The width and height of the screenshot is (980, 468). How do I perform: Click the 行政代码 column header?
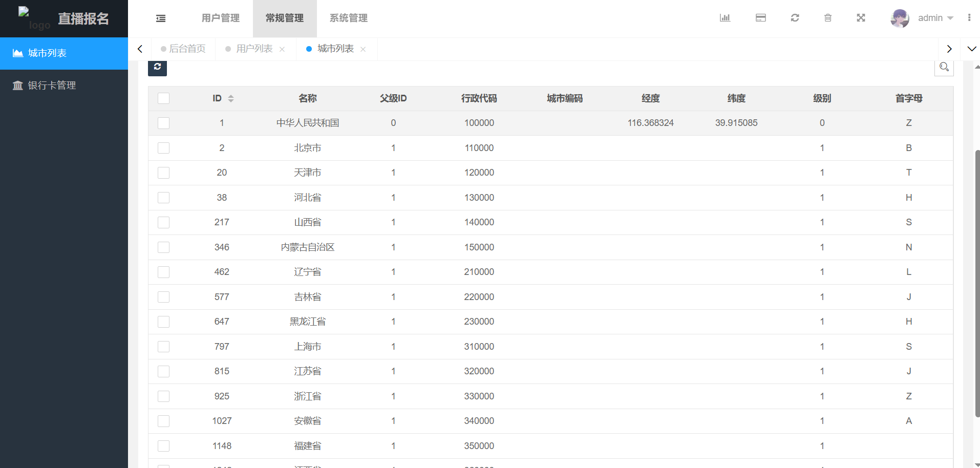(x=479, y=98)
